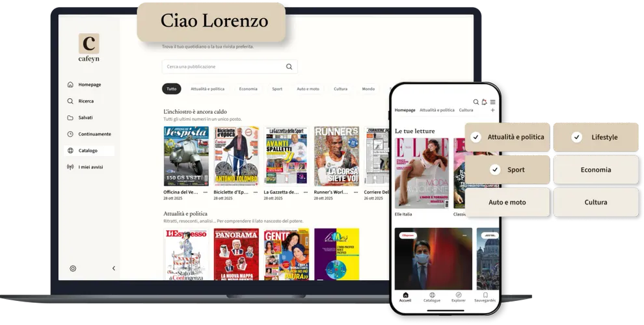Open the Runner's World cover
The width and height of the screenshot is (644, 325).
[x=336, y=156]
